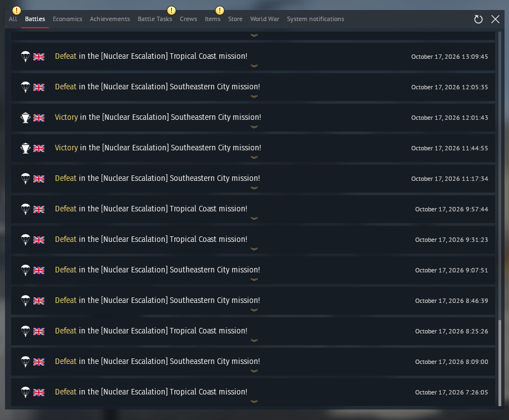This screenshot has width=509, height=420.
Task: Open the Crews tab
Action: (188, 19)
